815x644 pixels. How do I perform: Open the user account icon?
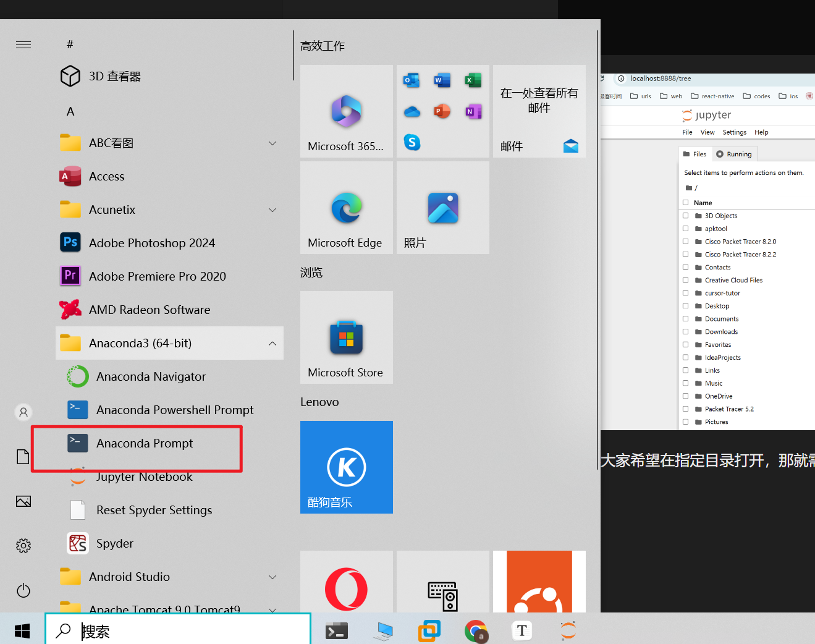click(x=23, y=412)
